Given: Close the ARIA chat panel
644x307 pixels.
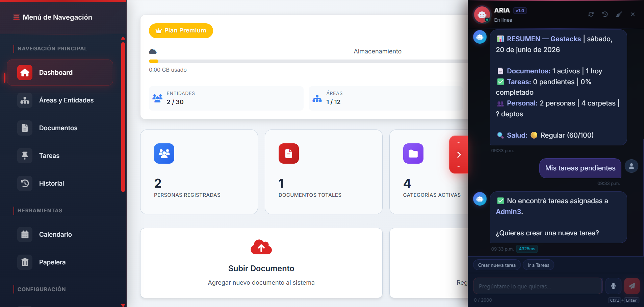Looking at the screenshot, I should [633, 14].
